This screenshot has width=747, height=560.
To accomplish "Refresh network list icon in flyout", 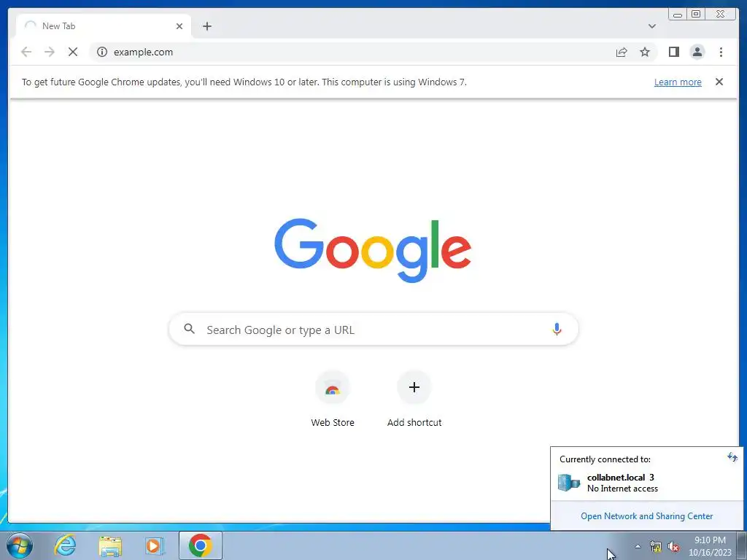I will pos(732,458).
